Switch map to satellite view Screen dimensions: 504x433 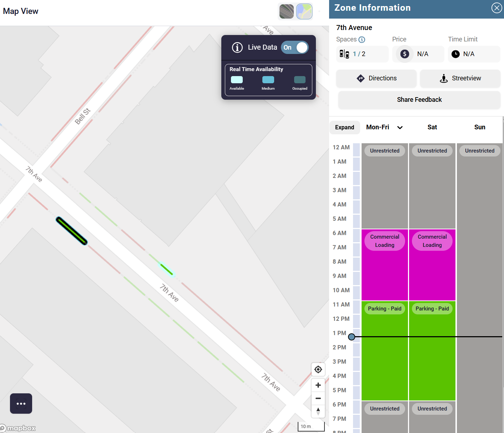(286, 11)
